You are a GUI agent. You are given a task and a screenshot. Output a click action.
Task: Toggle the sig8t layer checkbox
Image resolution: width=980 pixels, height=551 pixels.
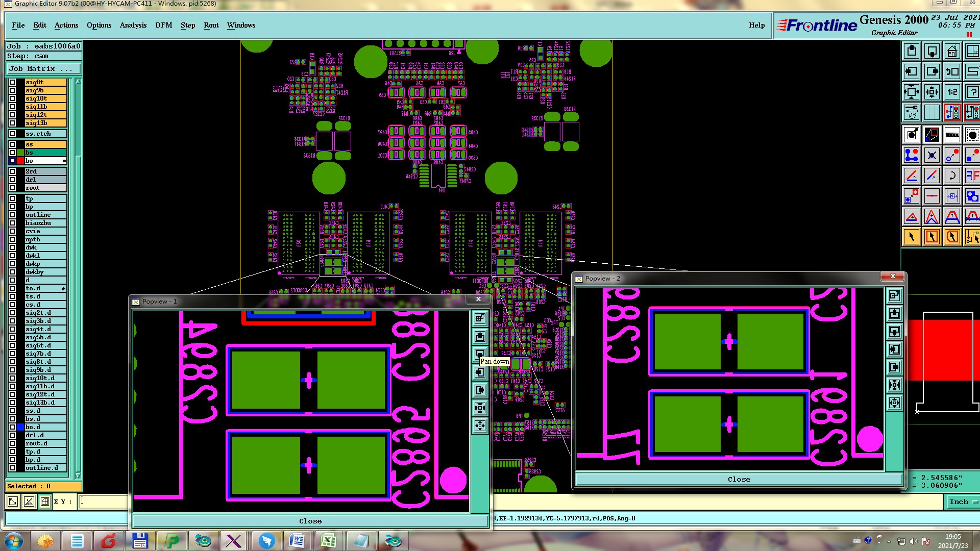(x=12, y=82)
